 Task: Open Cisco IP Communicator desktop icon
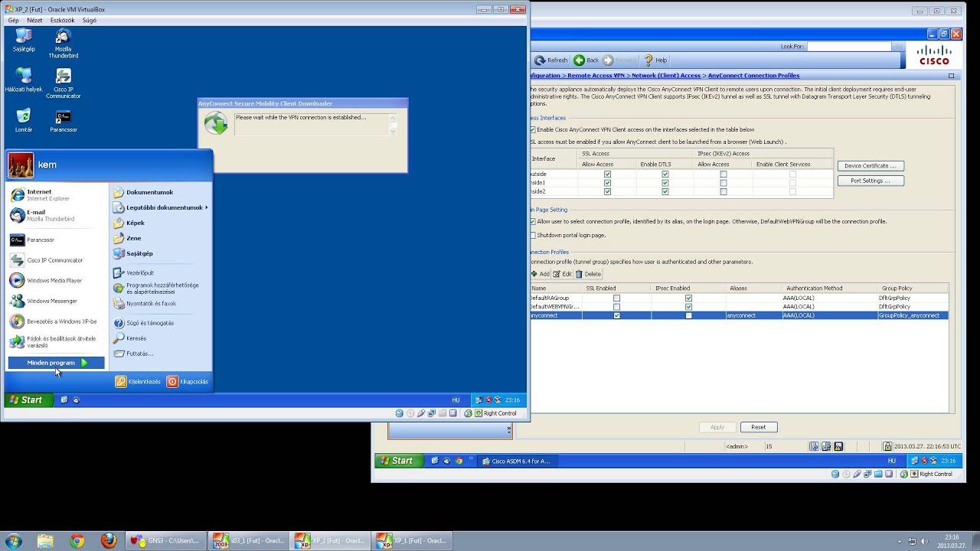(64, 83)
